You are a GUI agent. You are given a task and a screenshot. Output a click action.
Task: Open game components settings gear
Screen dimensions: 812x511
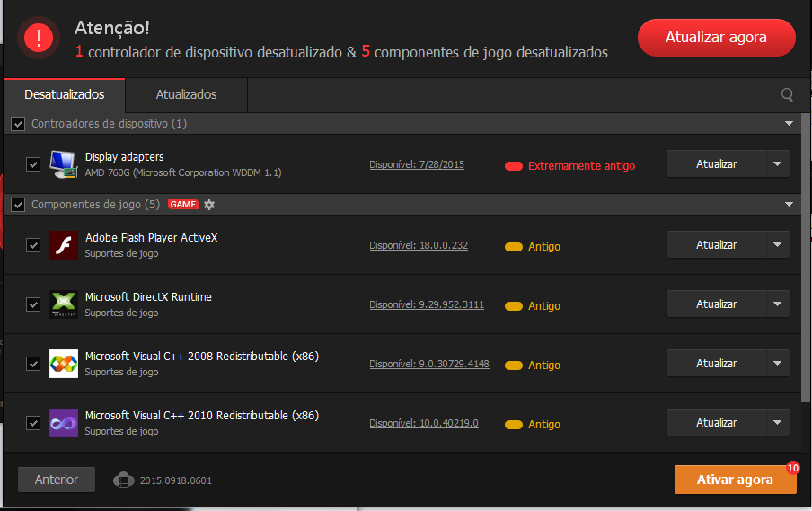coord(209,205)
